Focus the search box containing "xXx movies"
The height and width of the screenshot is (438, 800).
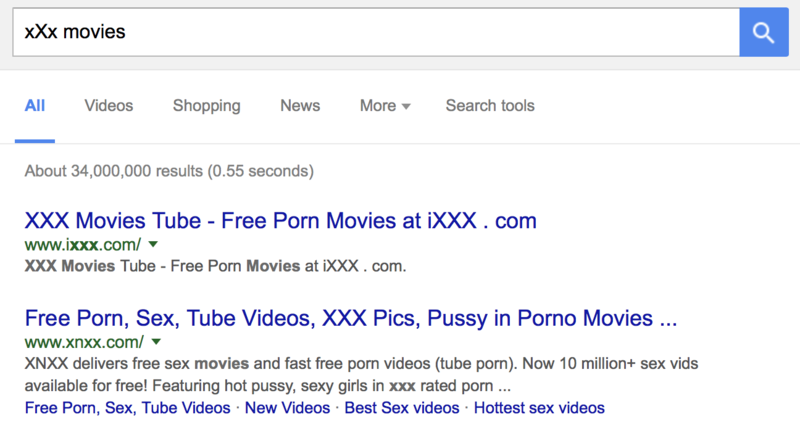376,32
